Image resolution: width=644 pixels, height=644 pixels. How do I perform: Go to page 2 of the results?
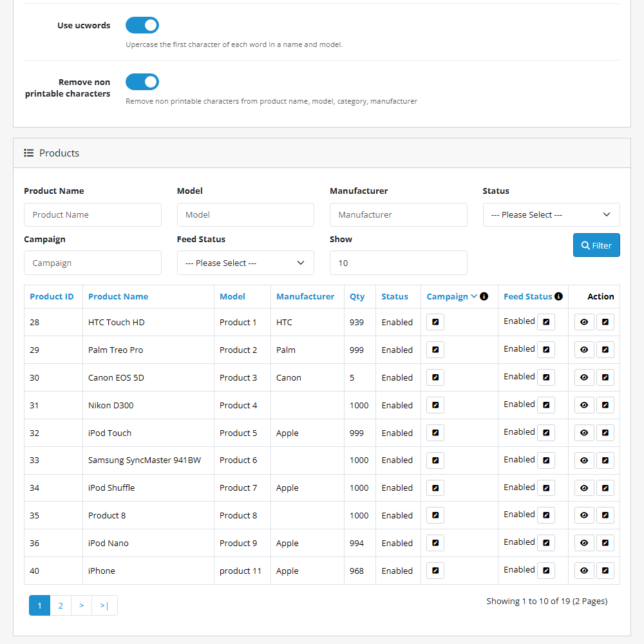coord(61,605)
